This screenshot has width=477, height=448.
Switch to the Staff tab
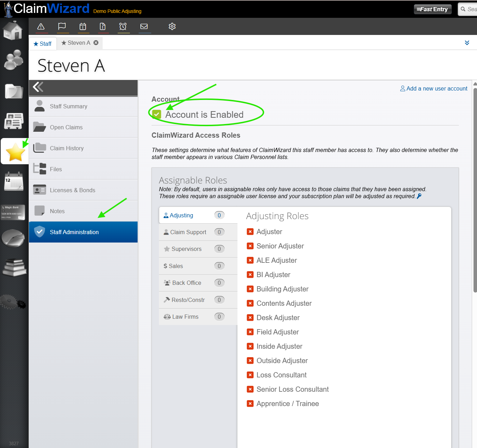(x=43, y=44)
